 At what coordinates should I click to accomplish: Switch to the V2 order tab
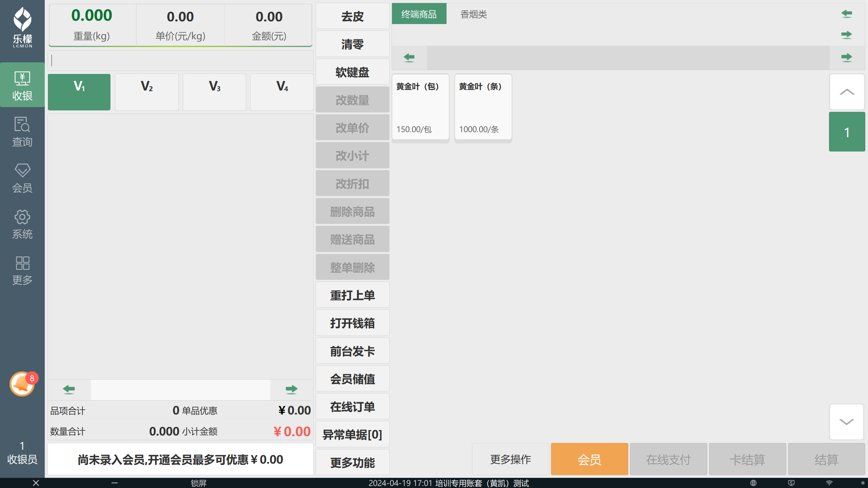(x=147, y=92)
